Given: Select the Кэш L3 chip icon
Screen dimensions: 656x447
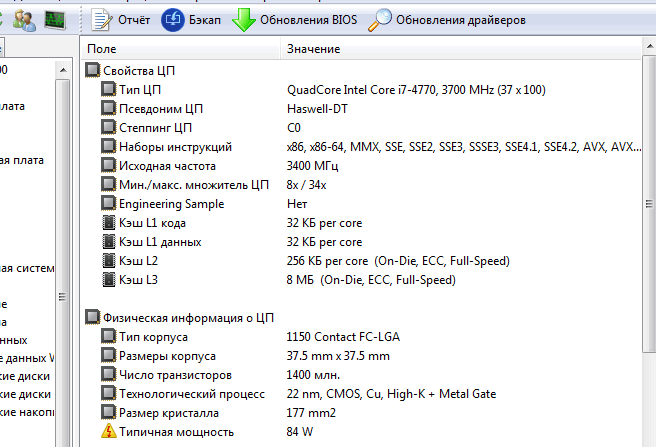Looking at the screenshot, I should coord(109,280).
